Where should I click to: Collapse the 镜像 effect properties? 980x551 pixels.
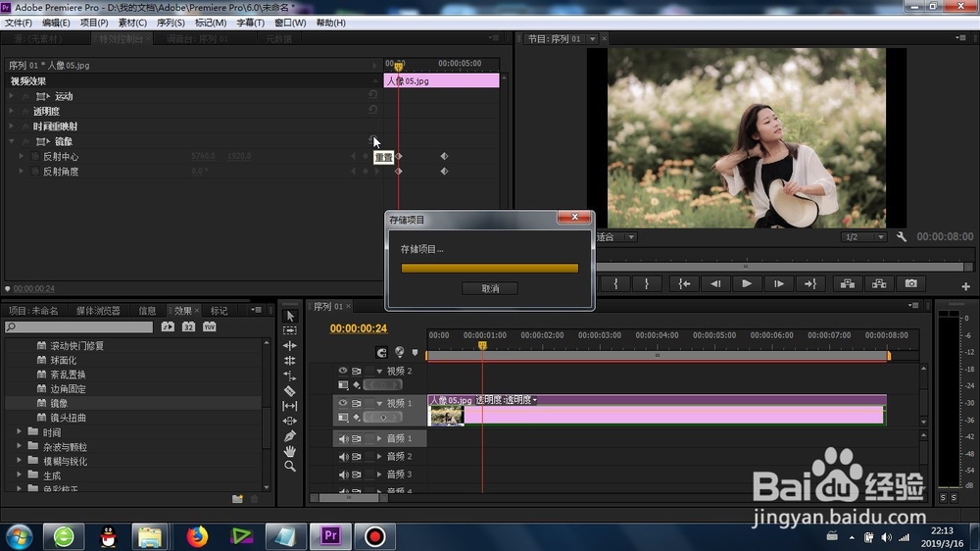point(11,141)
